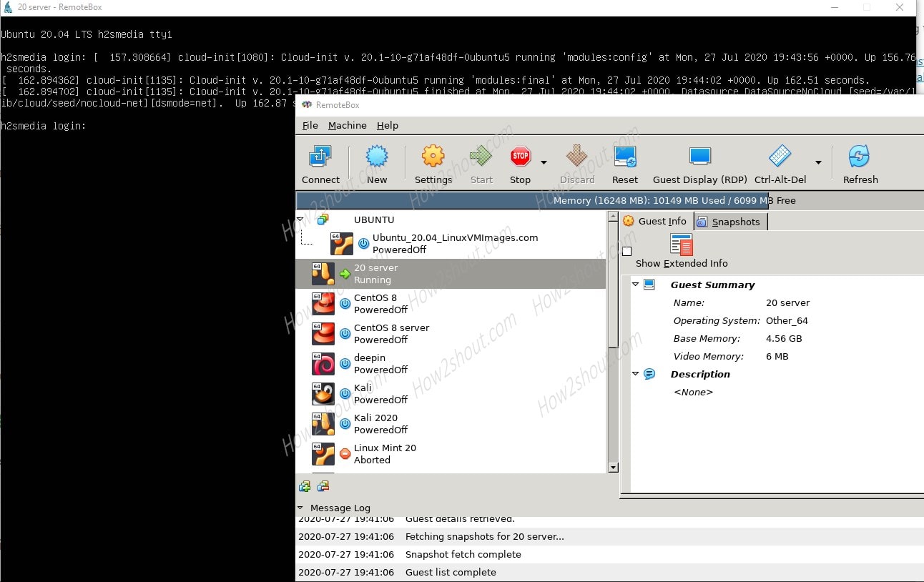Click the UBUNTU group icon
The width and height of the screenshot is (924, 582).
click(323, 220)
